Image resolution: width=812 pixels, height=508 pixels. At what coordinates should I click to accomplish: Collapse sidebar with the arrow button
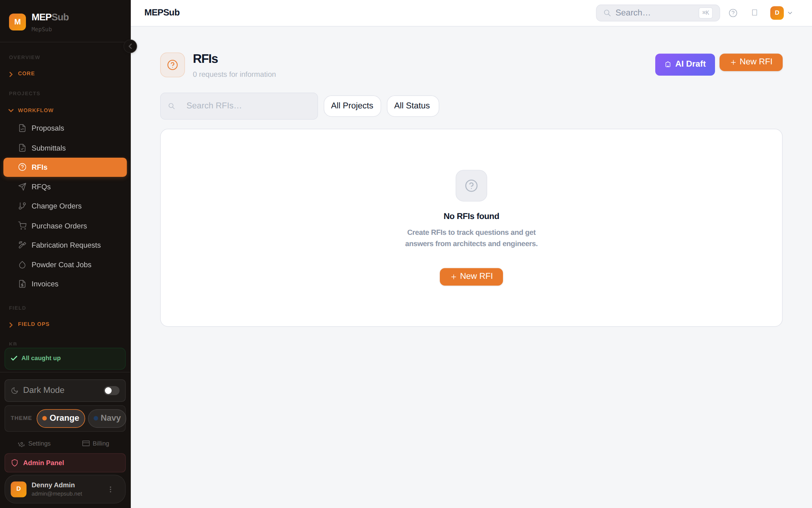point(130,46)
